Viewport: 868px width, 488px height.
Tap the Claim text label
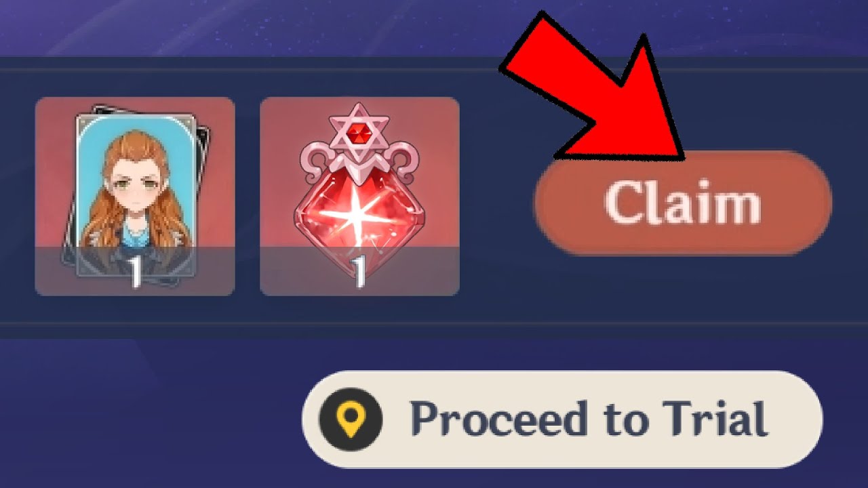pos(682,203)
